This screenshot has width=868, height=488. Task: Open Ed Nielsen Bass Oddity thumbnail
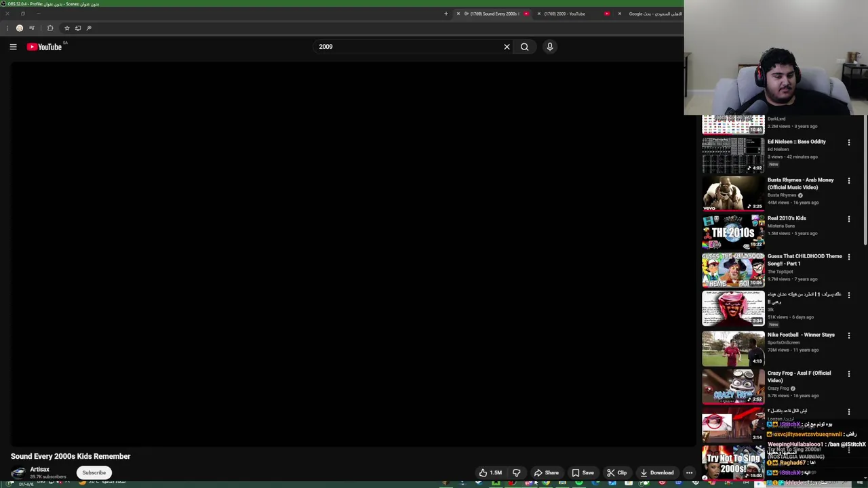[x=733, y=155]
